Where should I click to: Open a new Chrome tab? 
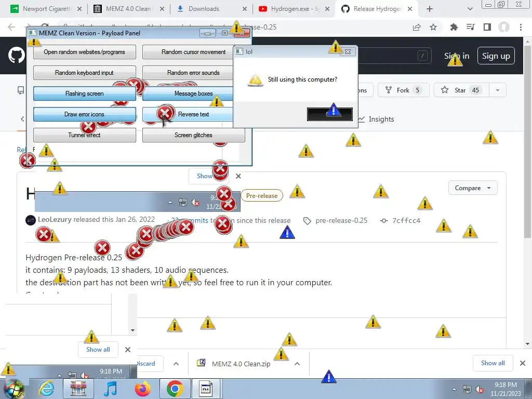point(430,9)
